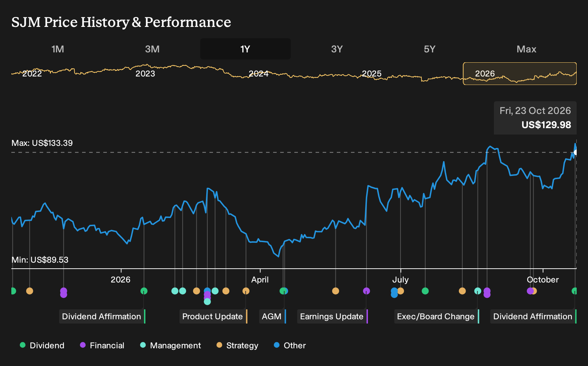The width and height of the screenshot is (588, 366).
Task: Open the right Dividend Affirmation event label
Action: tap(534, 316)
